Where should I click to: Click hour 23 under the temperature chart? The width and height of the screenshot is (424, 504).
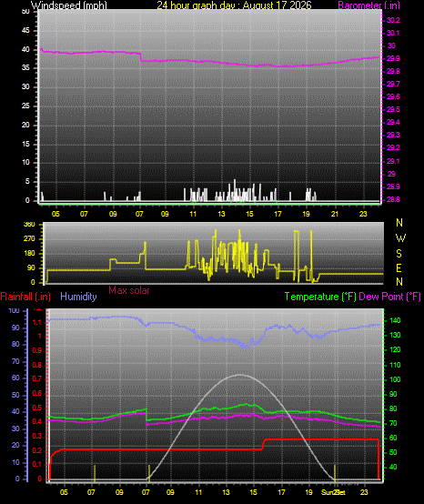pyautogui.click(x=364, y=492)
